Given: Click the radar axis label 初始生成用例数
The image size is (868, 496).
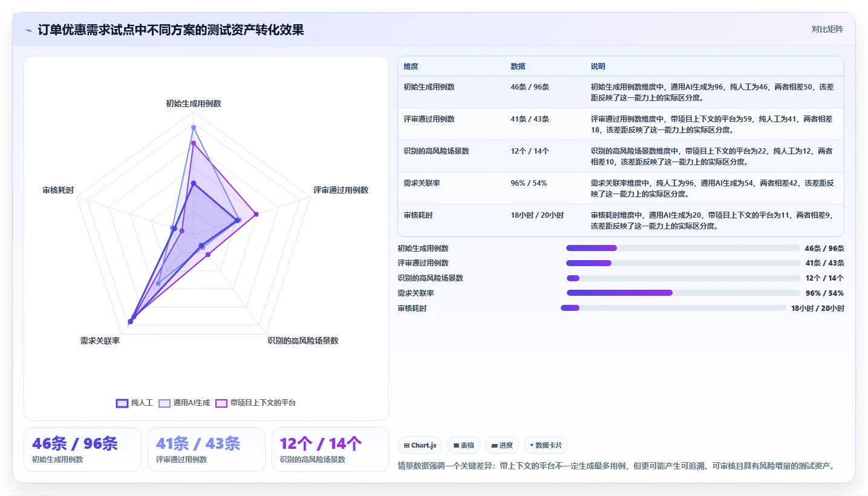Looking at the screenshot, I should point(194,103).
